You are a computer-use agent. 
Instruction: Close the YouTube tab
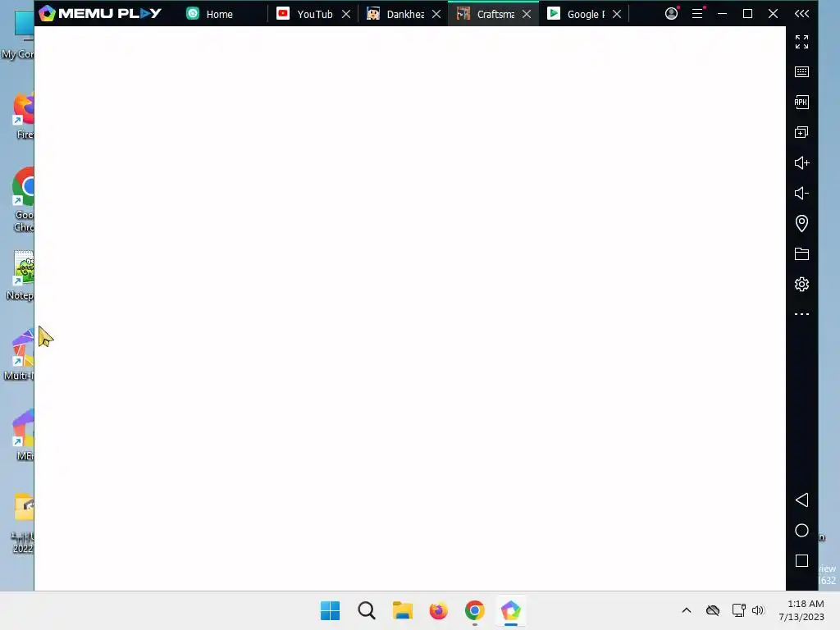pyautogui.click(x=346, y=14)
